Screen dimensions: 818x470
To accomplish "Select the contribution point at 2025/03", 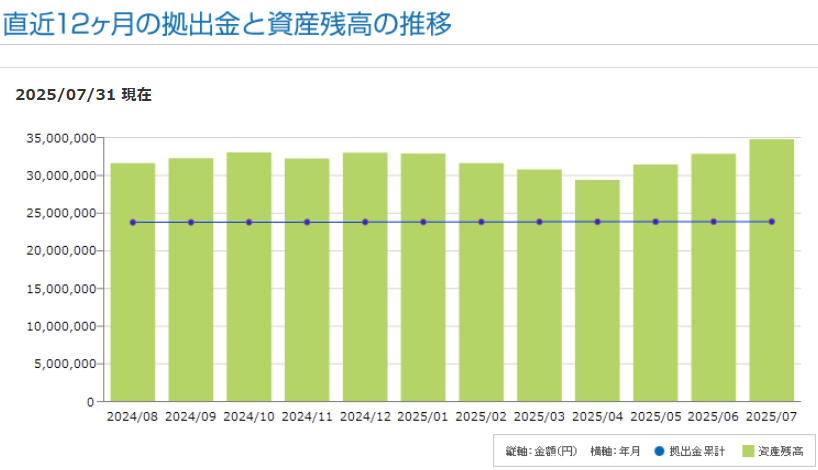I will pos(539,222).
